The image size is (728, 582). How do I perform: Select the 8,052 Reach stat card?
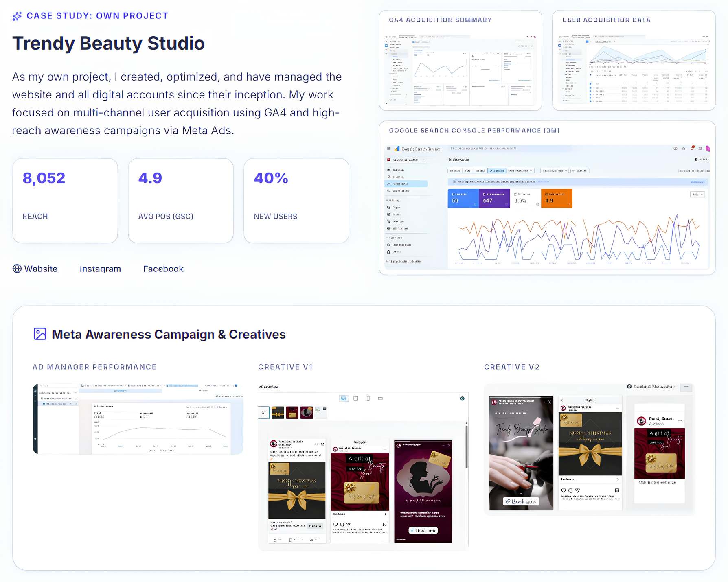point(65,201)
